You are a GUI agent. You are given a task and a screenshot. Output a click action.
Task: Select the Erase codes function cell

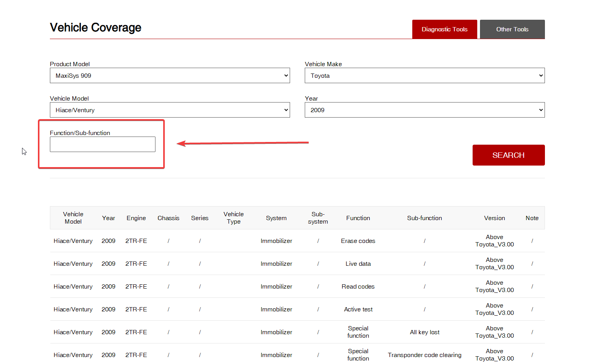click(x=358, y=241)
